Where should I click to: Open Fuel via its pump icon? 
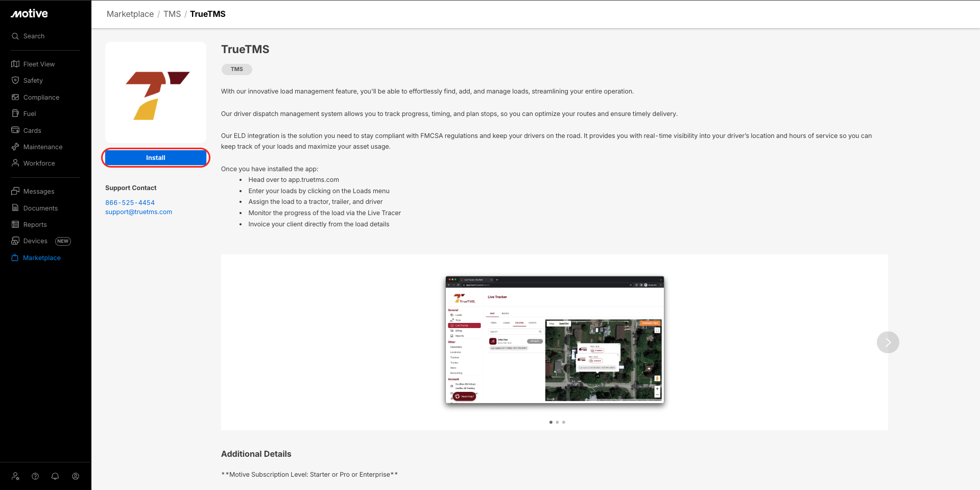point(15,113)
